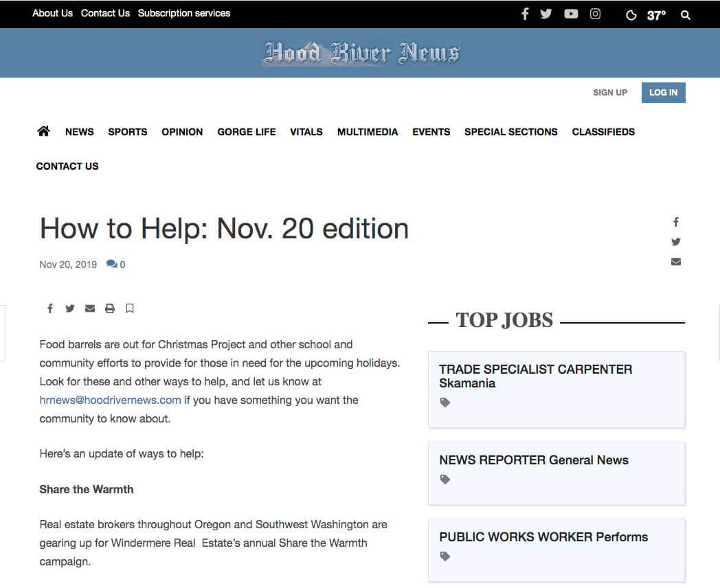Open Public Works Worker job listing
This screenshot has width=720, height=588.
pyautogui.click(x=543, y=537)
